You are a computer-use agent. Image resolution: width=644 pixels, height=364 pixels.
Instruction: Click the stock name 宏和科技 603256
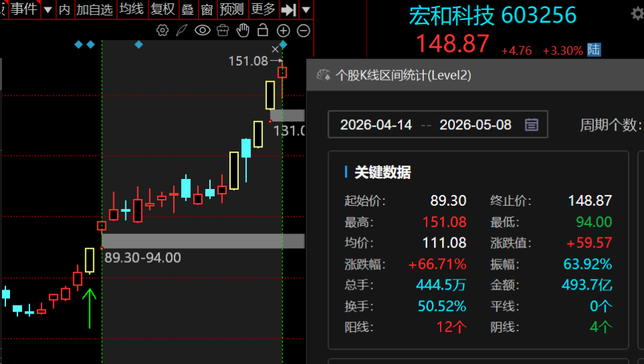492,15
